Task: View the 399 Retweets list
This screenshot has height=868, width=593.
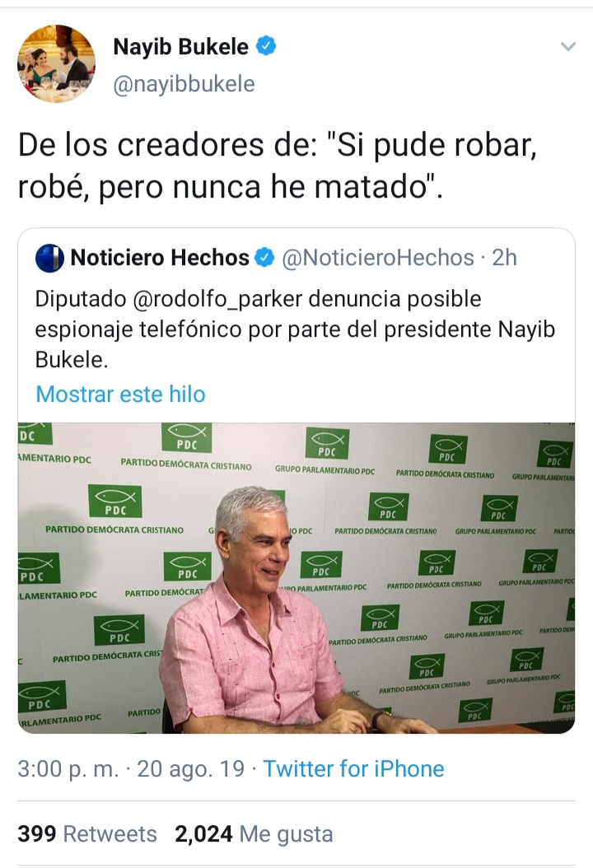Action: click(87, 833)
